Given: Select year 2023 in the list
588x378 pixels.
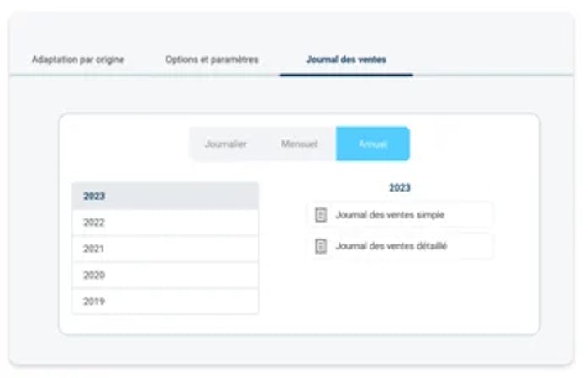Looking at the screenshot, I should point(165,196).
